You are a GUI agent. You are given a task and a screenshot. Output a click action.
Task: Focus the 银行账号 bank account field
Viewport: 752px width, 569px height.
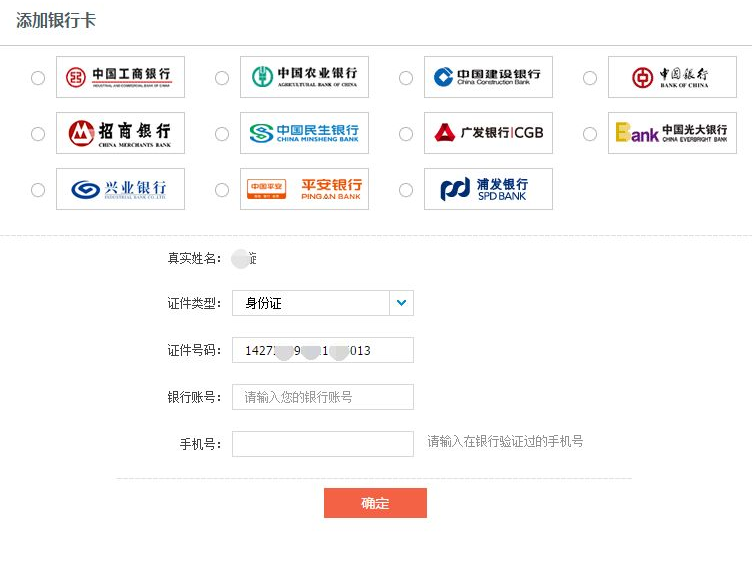click(322, 397)
